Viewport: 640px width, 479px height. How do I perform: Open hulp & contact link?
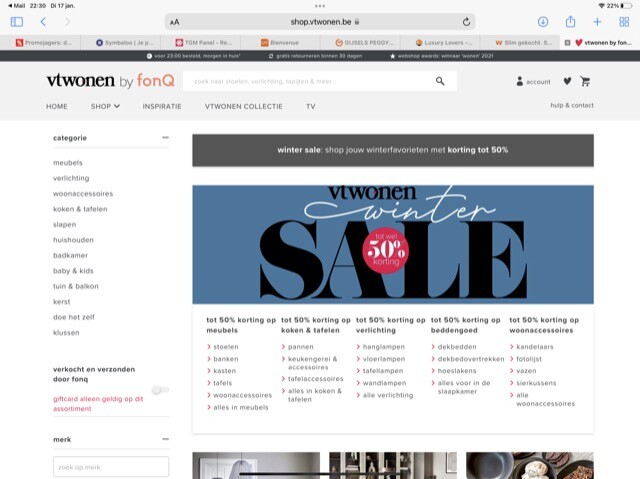pos(572,105)
